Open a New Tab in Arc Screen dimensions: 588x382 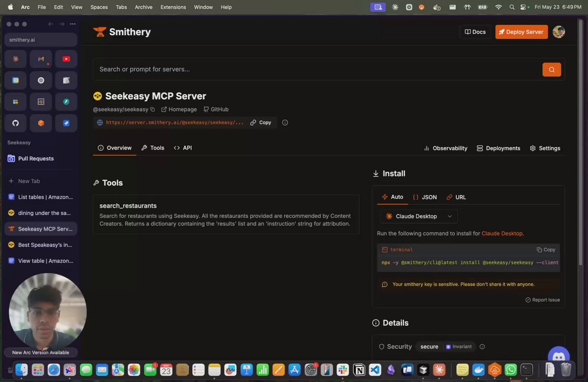click(41, 181)
